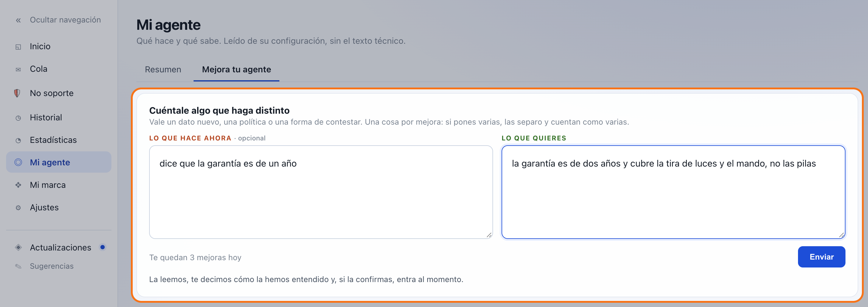Click the Inicio home icon
This screenshot has width=868, height=307.
[x=18, y=47]
